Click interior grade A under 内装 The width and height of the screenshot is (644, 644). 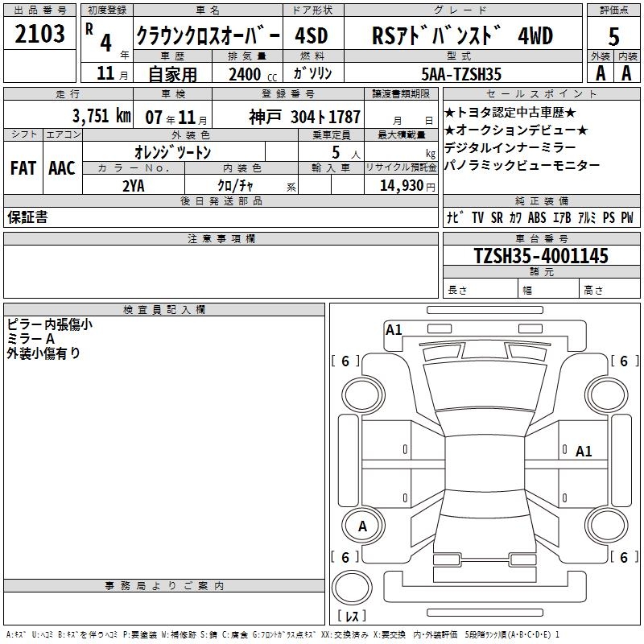tap(626, 73)
